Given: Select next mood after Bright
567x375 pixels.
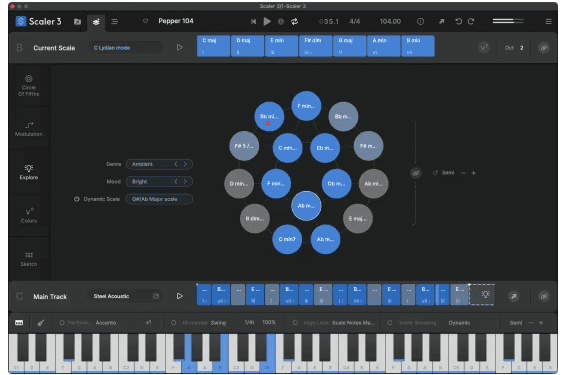Looking at the screenshot, I should 185,182.
